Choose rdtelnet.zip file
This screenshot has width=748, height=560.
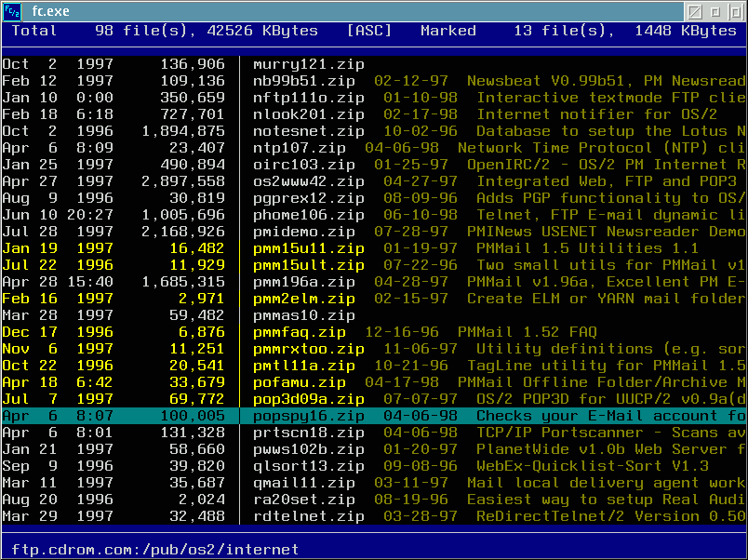[x=309, y=516]
